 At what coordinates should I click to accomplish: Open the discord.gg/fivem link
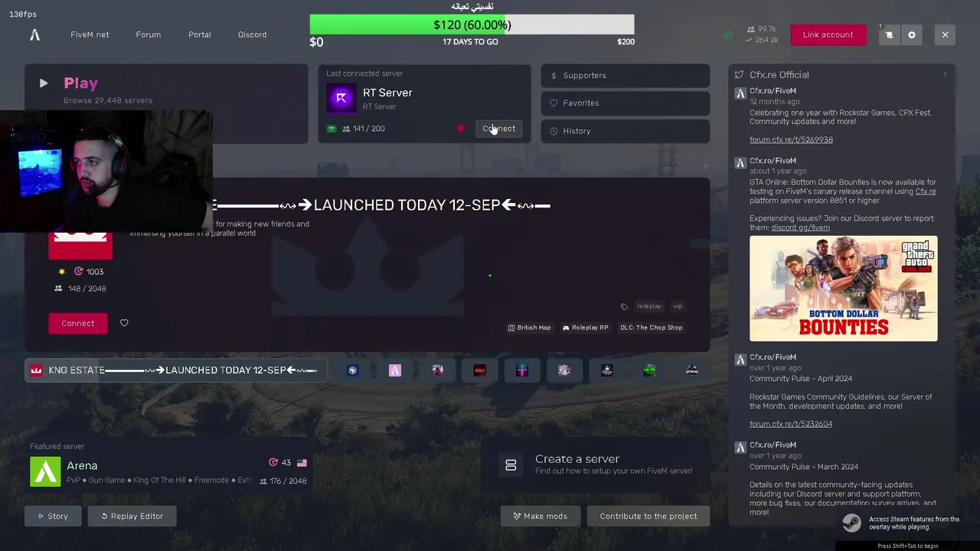(800, 228)
